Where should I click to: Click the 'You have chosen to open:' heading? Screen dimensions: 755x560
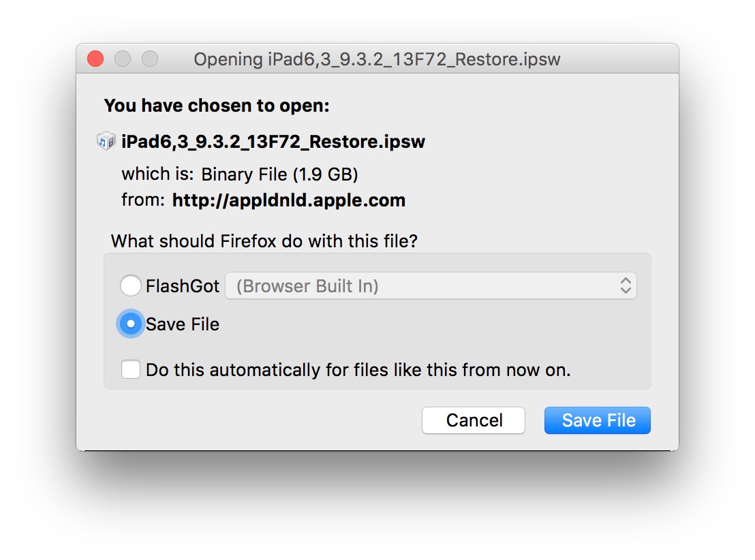pyautogui.click(x=217, y=106)
